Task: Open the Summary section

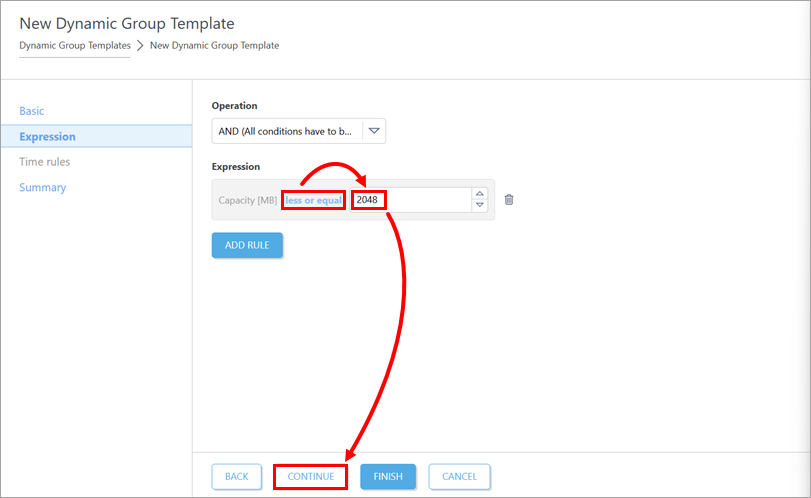Action: click(x=42, y=188)
